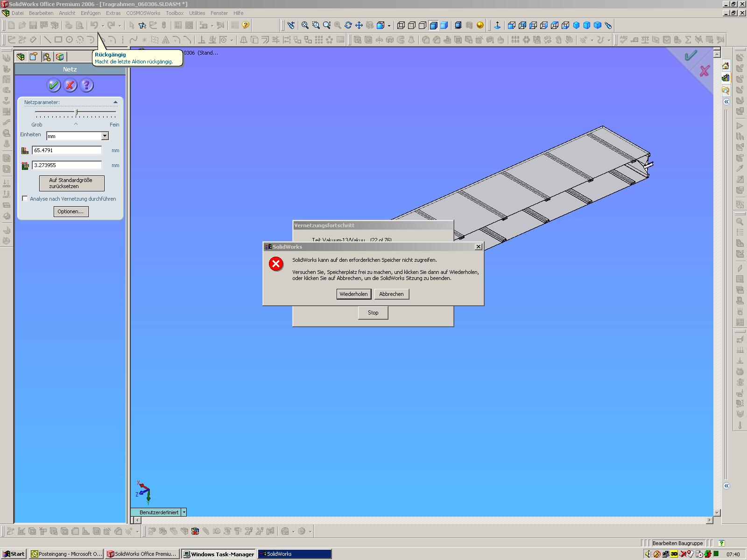Open the COSMOSWorks manager tab icon
The height and width of the screenshot is (560, 747).
point(60,57)
